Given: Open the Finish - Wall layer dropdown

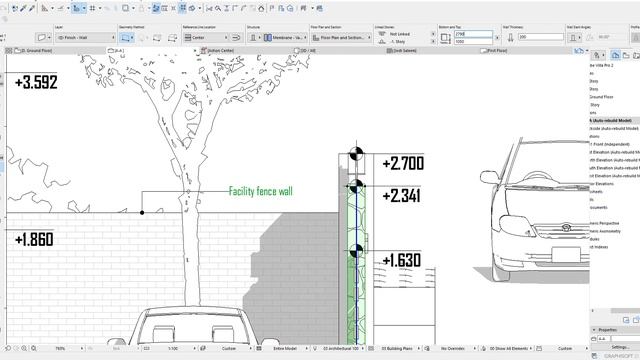Looking at the screenshot, I should point(85,38).
